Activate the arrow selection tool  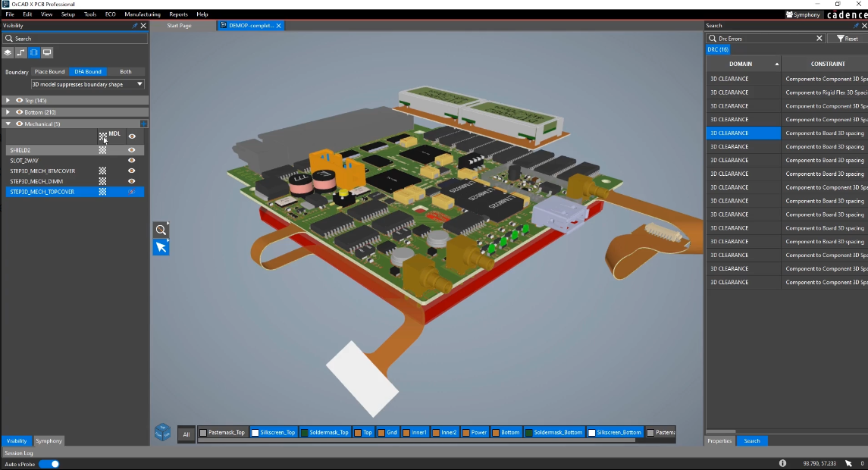pyautogui.click(x=161, y=247)
